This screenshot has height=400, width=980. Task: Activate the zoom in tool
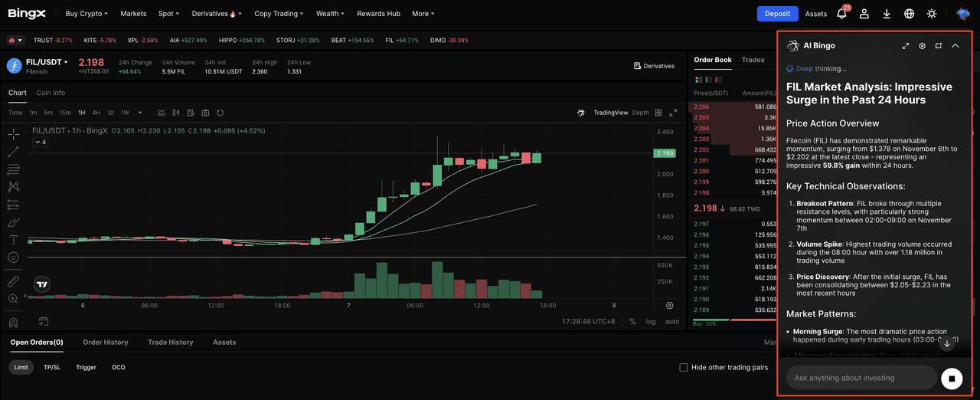click(14, 299)
